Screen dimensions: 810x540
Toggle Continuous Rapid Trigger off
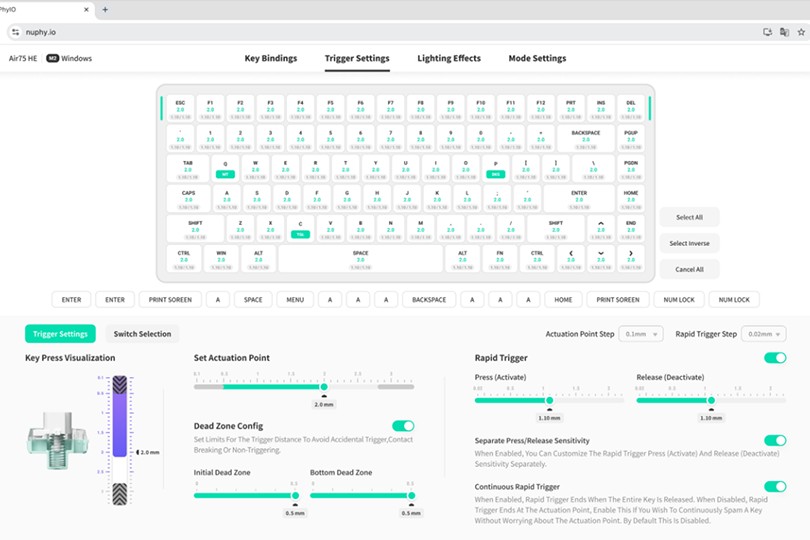coord(774,486)
